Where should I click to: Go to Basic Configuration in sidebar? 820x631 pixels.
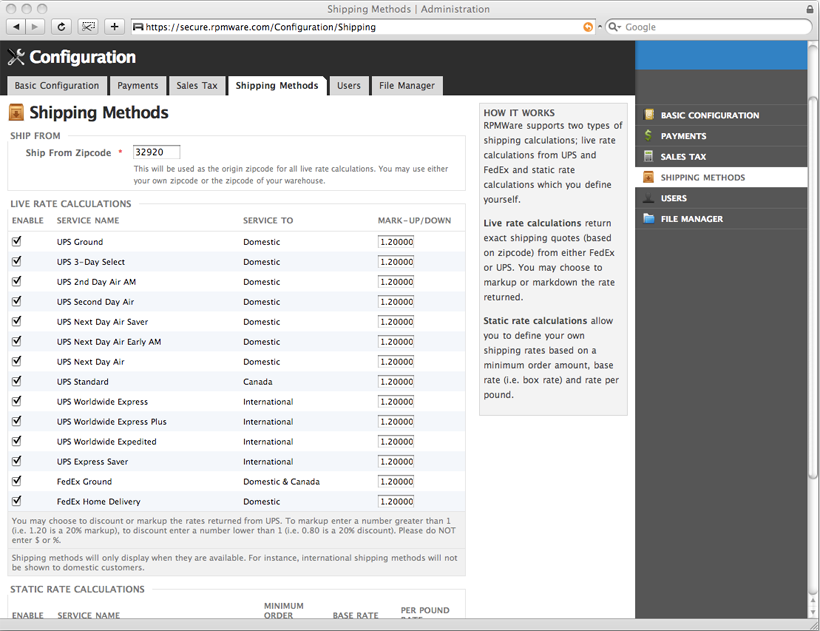click(x=721, y=115)
